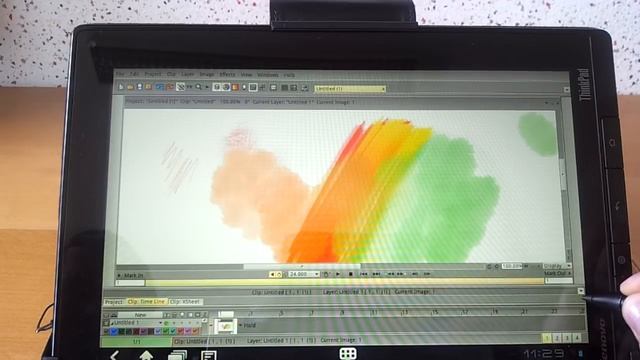The width and height of the screenshot is (640, 360).
Task: Open the Effects menu
Action: coord(227,74)
